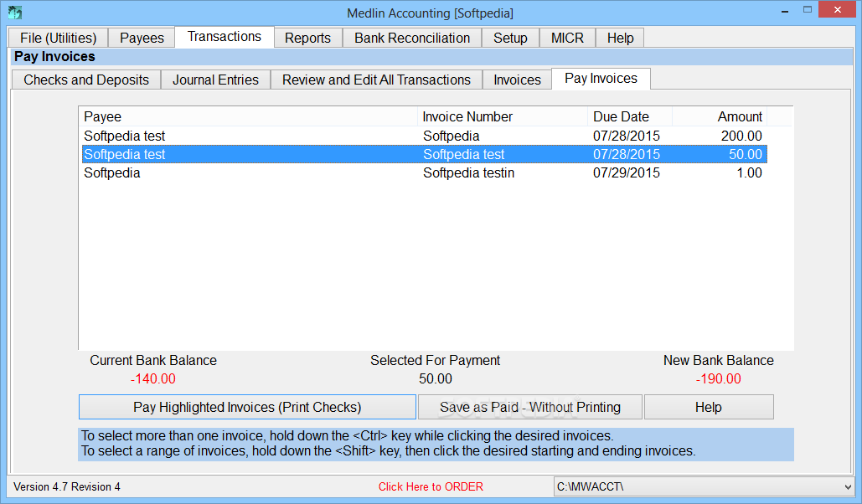
Task: Sort by the Payee column header
Action: tap(248, 116)
